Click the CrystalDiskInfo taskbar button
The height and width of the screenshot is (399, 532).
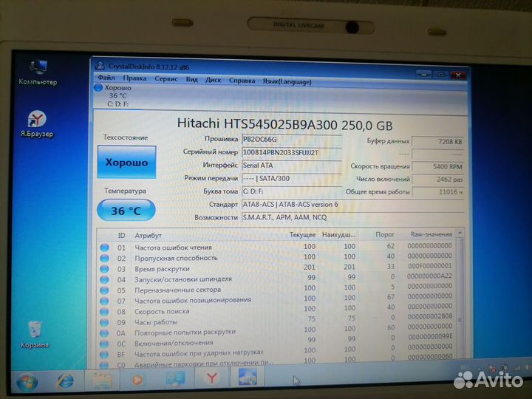tap(248, 377)
